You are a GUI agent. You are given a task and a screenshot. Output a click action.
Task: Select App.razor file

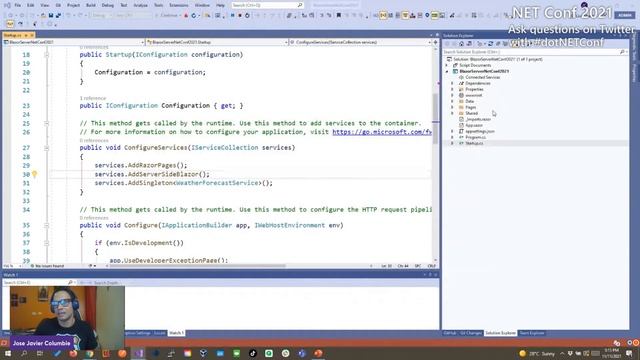coord(474,125)
